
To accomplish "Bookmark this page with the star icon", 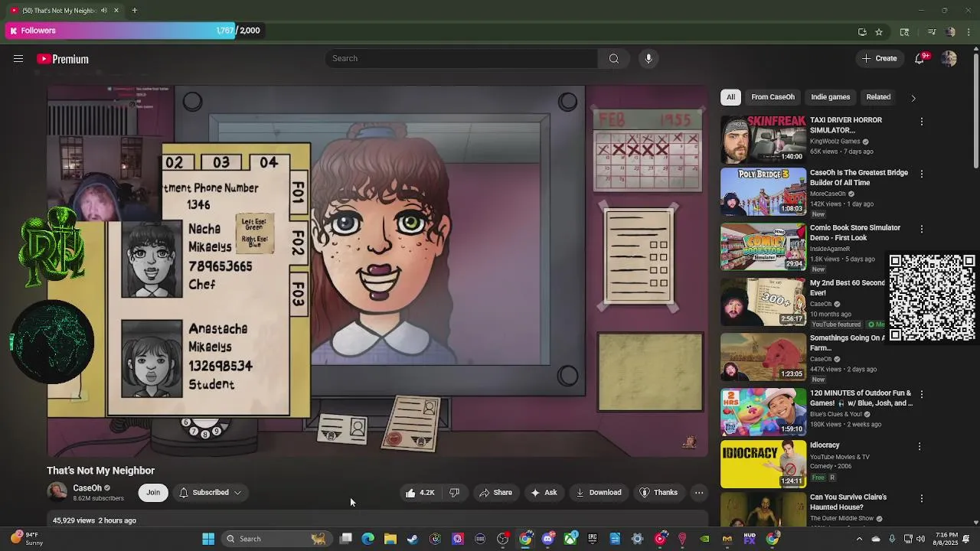I will click(x=879, y=31).
